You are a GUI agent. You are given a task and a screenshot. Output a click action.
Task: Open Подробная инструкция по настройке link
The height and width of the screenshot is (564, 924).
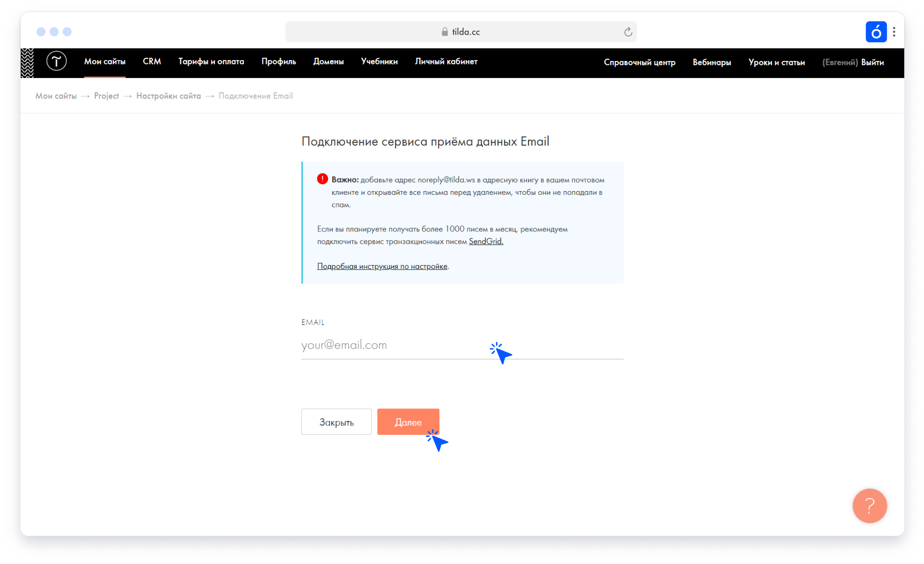(x=382, y=266)
